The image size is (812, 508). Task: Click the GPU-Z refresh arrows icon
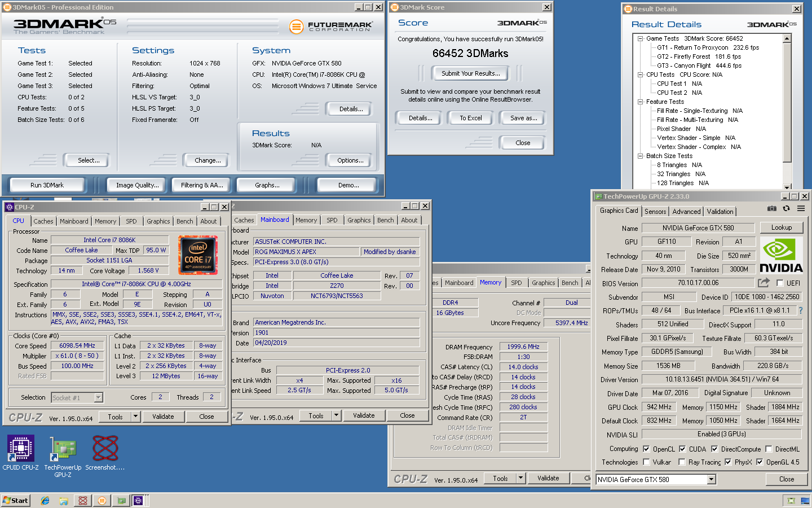pyautogui.click(x=786, y=209)
